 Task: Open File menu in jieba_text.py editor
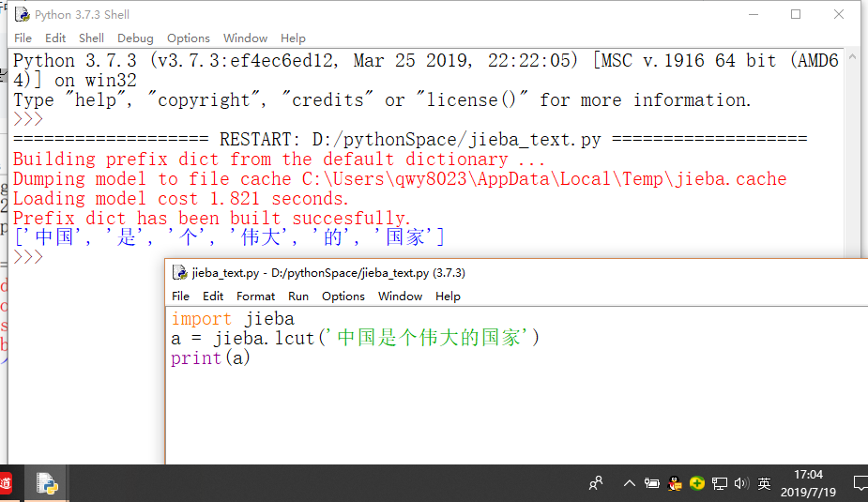(180, 297)
